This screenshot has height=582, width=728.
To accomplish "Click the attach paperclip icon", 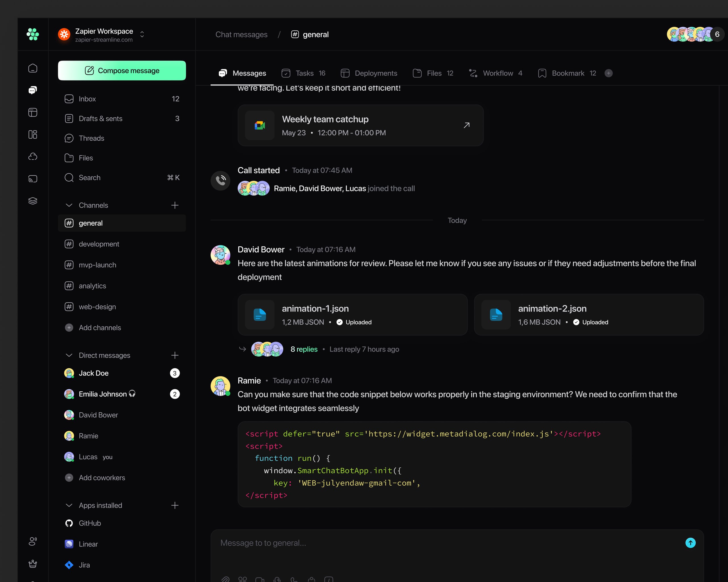I will click(x=225, y=579).
